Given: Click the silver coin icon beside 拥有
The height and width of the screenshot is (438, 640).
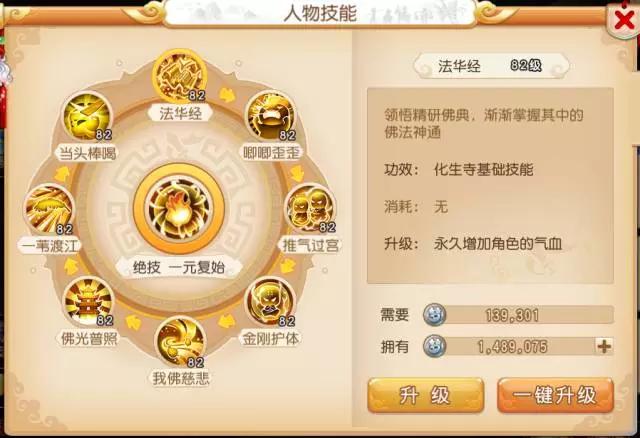Looking at the screenshot, I should 435,347.
